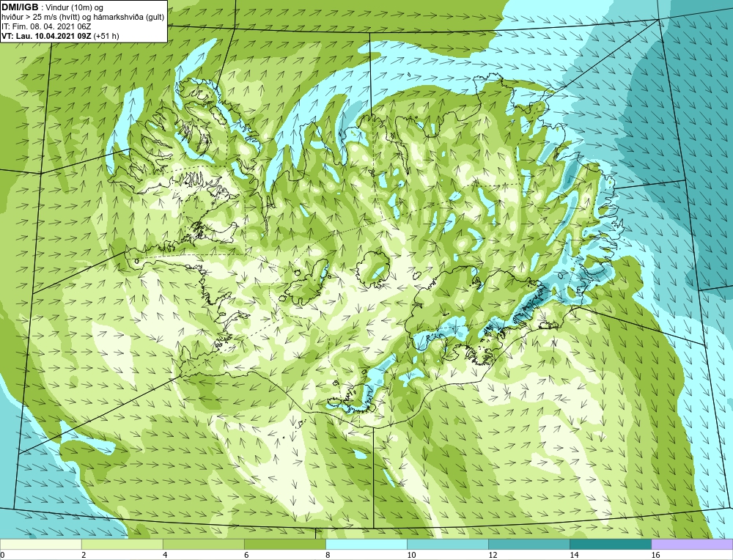Click the 2–4 m/s light green swatch
Screen dimensions: 733x560
point(122,544)
